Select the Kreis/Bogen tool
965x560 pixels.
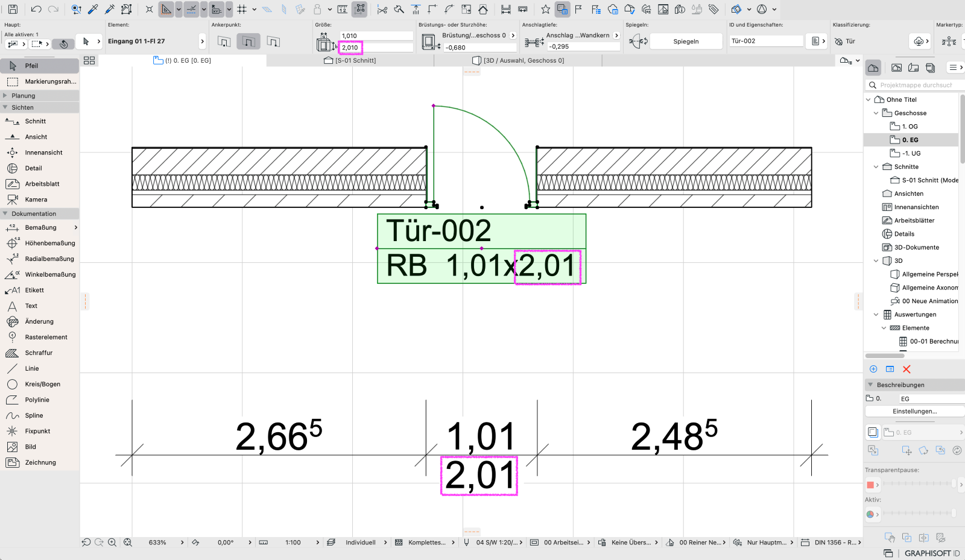pyautogui.click(x=40, y=384)
